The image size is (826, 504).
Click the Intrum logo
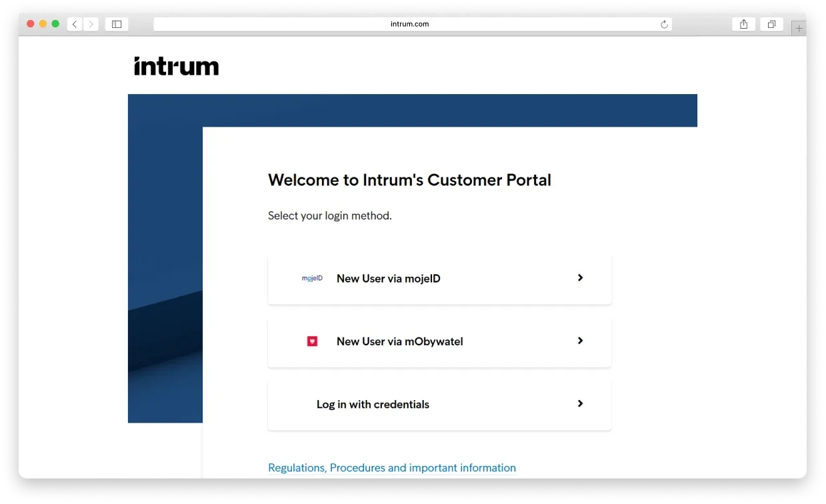[176, 65]
